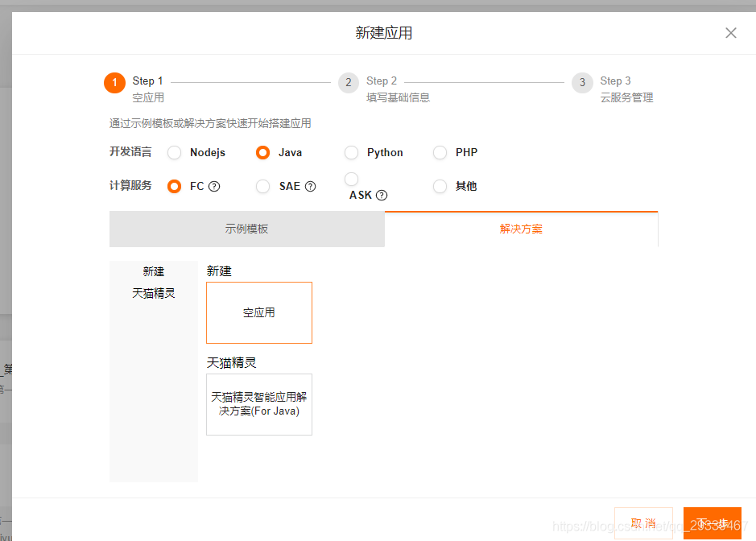Viewport: 756px width, 541px height.
Task: Click the 开发语言 label
Action: (x=130, y=152)
